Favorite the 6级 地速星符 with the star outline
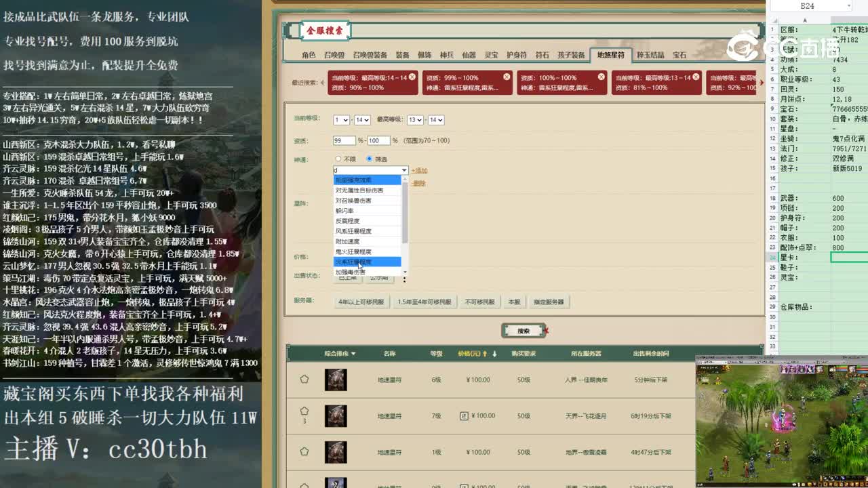The image size is (868, 488). [x=304, y=380]
